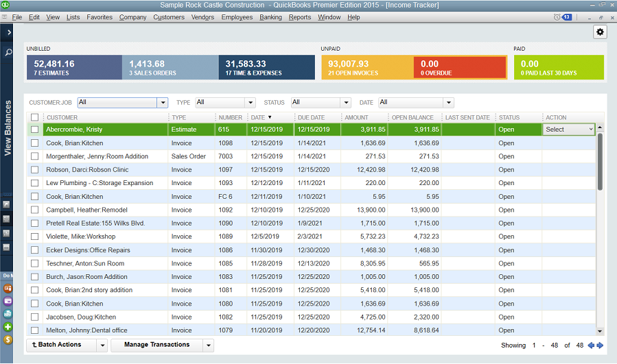Click the purple Do More sidebar icon
Image resolution: width=617 pixels, height=364 pixels.
point(8,301)
